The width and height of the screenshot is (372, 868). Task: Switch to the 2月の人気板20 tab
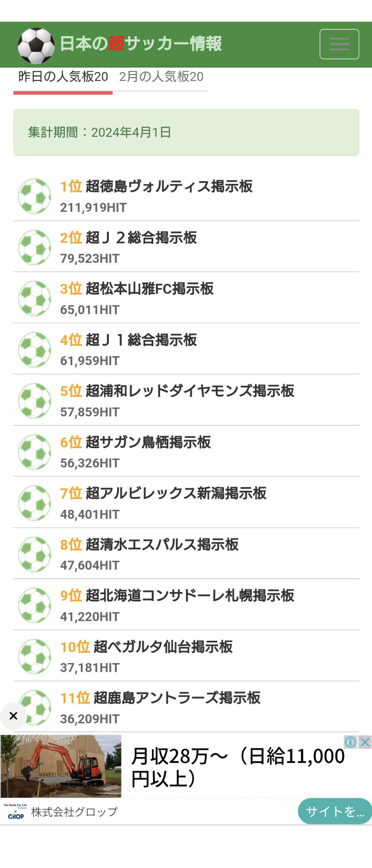[x=161, y=77]
